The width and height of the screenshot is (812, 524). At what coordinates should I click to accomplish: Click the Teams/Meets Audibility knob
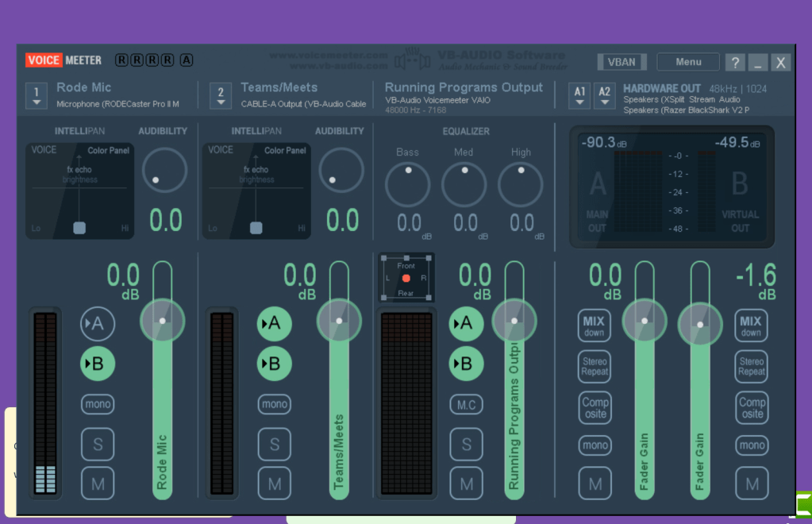(341, 170)
